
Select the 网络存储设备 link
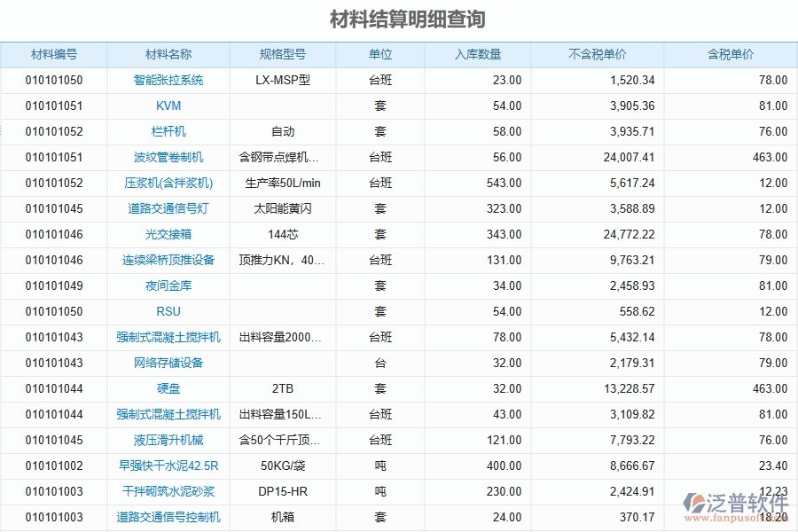pos(168,363)
